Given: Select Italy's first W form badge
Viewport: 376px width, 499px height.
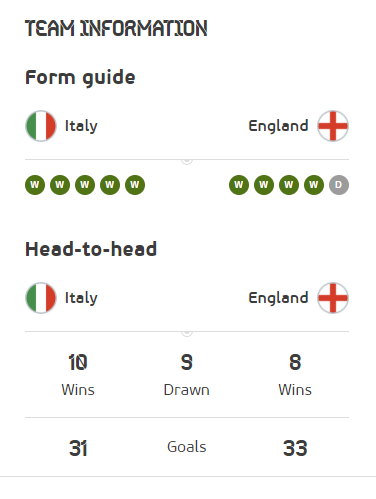Looking at the screenshot, I should pyautogui.click(x=35, y=185).
